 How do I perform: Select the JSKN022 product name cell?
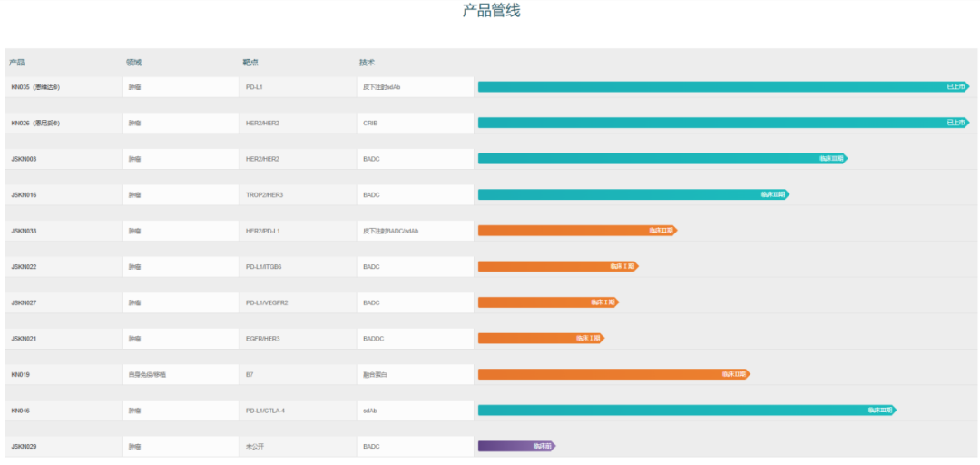(64, 267)
